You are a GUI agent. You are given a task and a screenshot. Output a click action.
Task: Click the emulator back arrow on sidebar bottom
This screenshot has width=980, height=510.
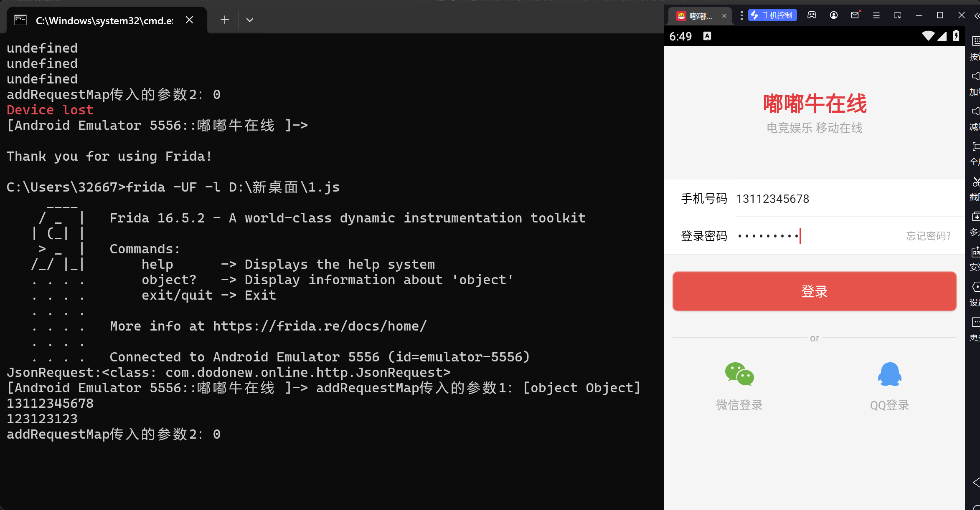pyautogui.click(x=976, y=482)
